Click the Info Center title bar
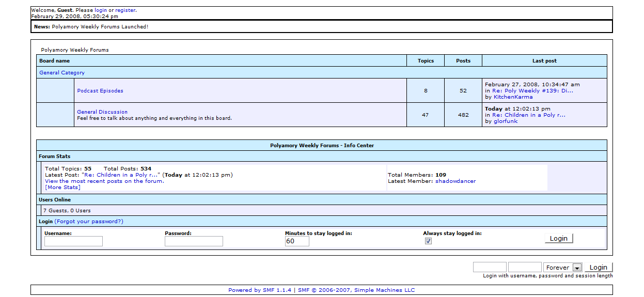Viewport: 644px width, 297px height. pyautogui.click(x=322, y=146)
